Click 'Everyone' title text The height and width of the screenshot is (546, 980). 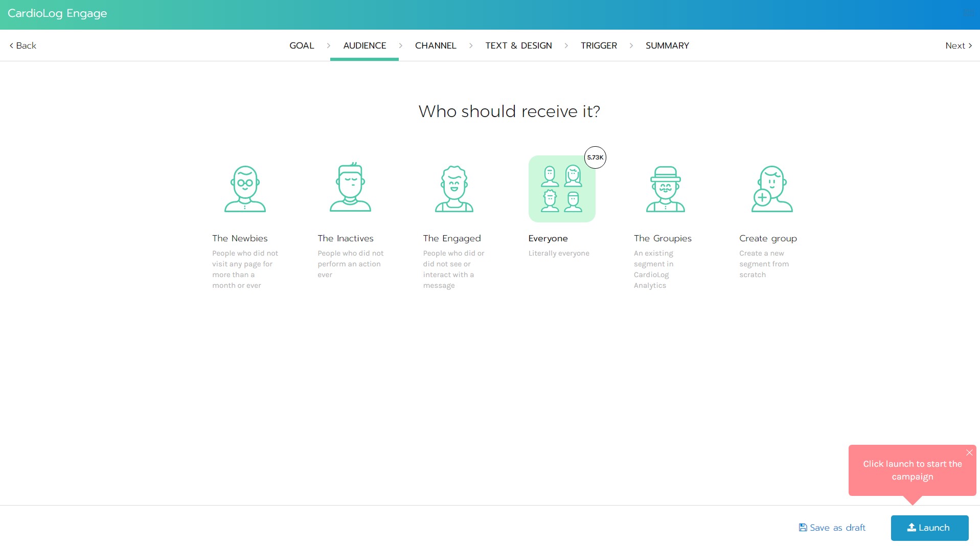(x=548, y=238)
